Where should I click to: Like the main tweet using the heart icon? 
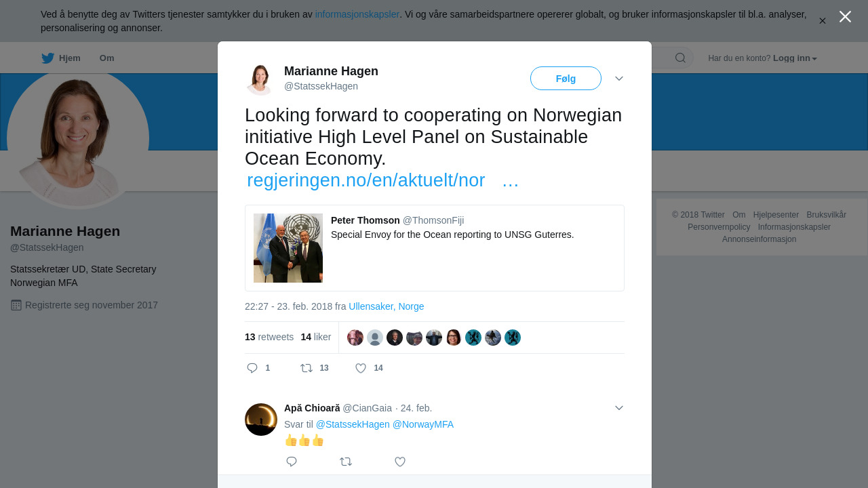(361, 368)
